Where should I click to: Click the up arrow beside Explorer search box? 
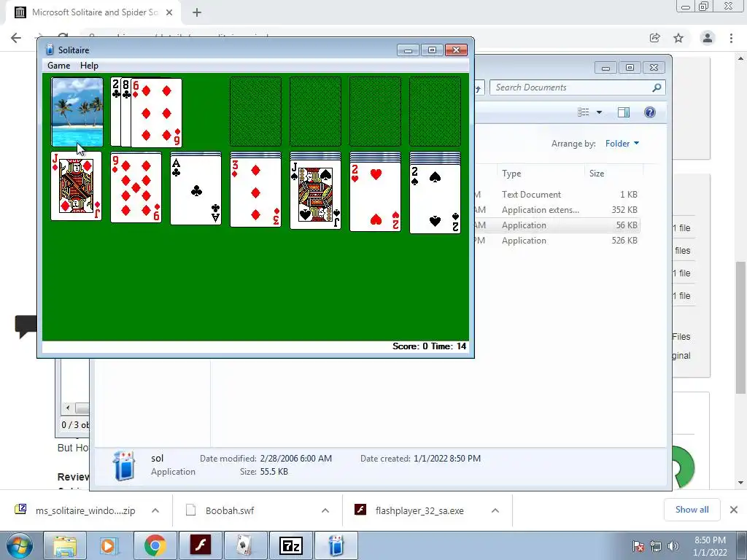click(479, 88)
